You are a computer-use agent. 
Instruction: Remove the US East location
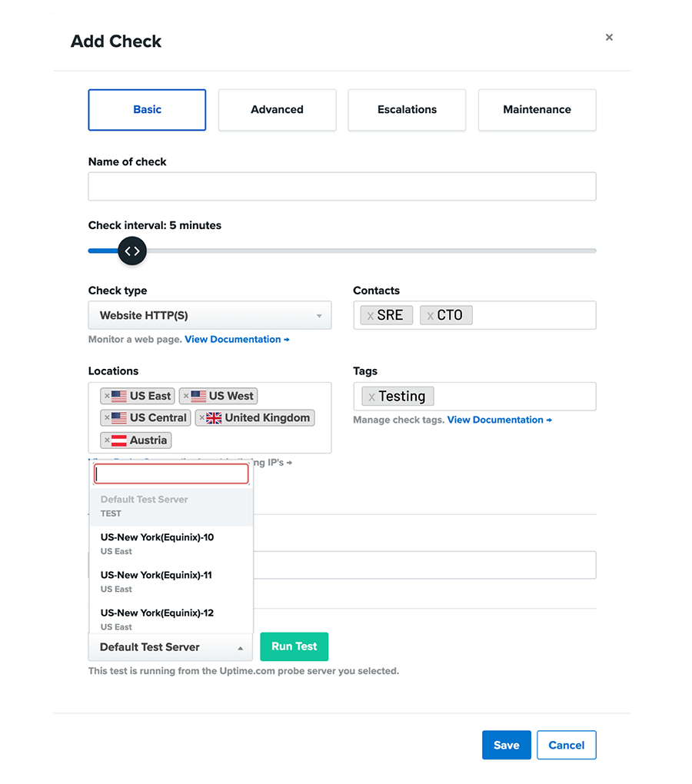107,396
